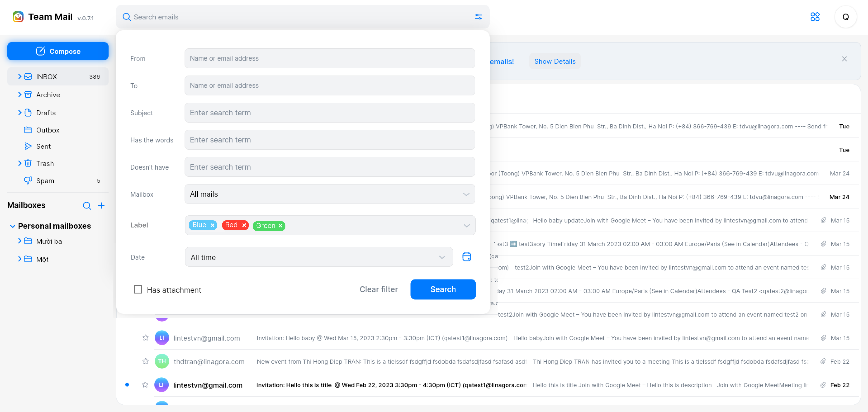This screenshot has width=868, height=412.
Task: Star the lintestvn Hello baby email
Action: 145,338
